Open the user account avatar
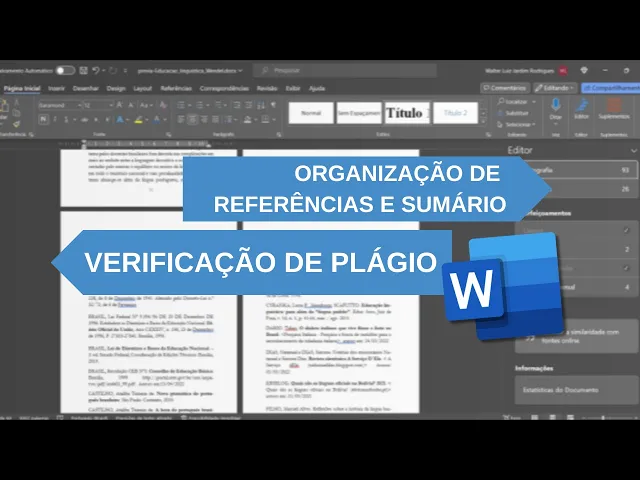The image size is (640, 480). 563,71
